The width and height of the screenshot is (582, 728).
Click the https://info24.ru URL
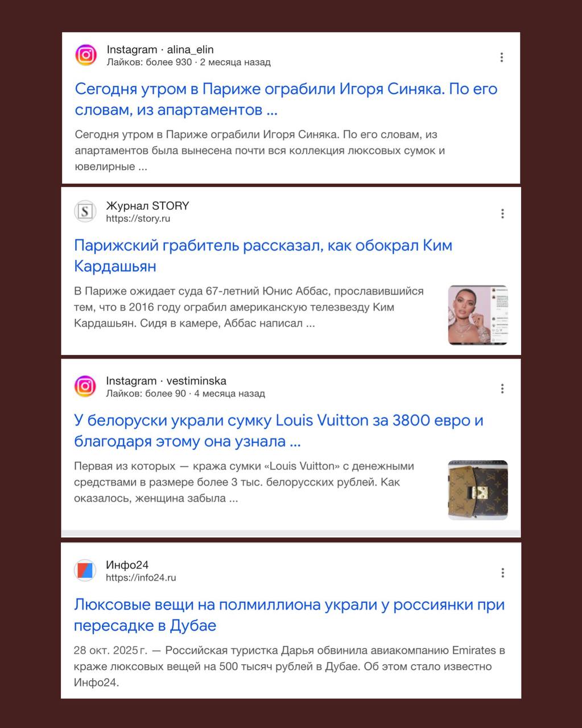(141, 578)
